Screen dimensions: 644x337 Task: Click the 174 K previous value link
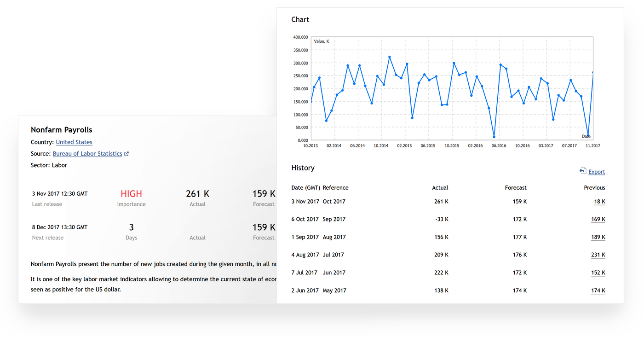click(x=598, y=290)
